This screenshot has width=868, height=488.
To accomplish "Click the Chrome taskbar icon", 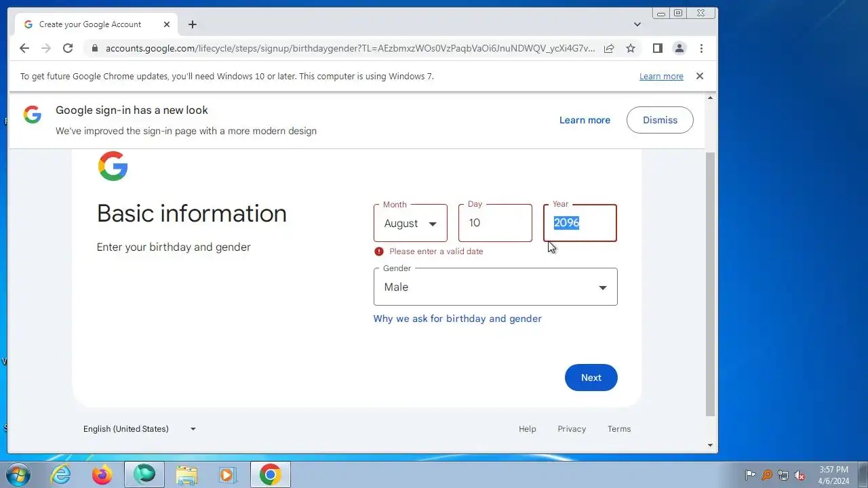I will coord(270,474).
